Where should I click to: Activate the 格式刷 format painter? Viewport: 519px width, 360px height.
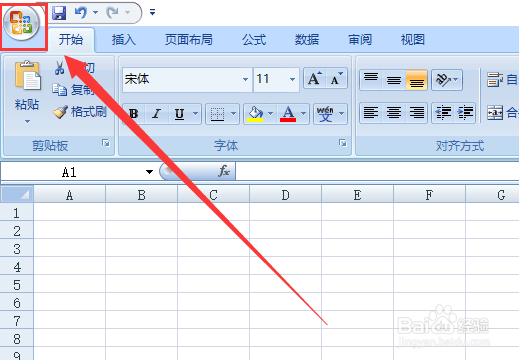[x=79, y=112]
